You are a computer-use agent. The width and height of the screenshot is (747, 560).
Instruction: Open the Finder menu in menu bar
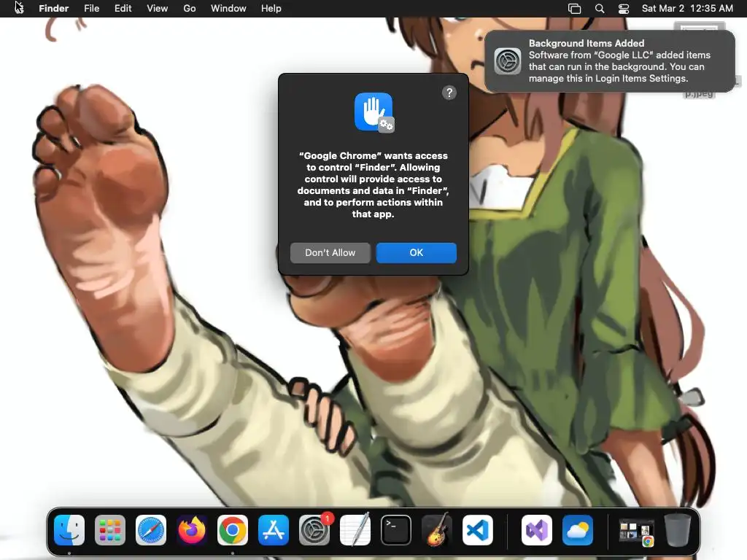pos(54,8)
